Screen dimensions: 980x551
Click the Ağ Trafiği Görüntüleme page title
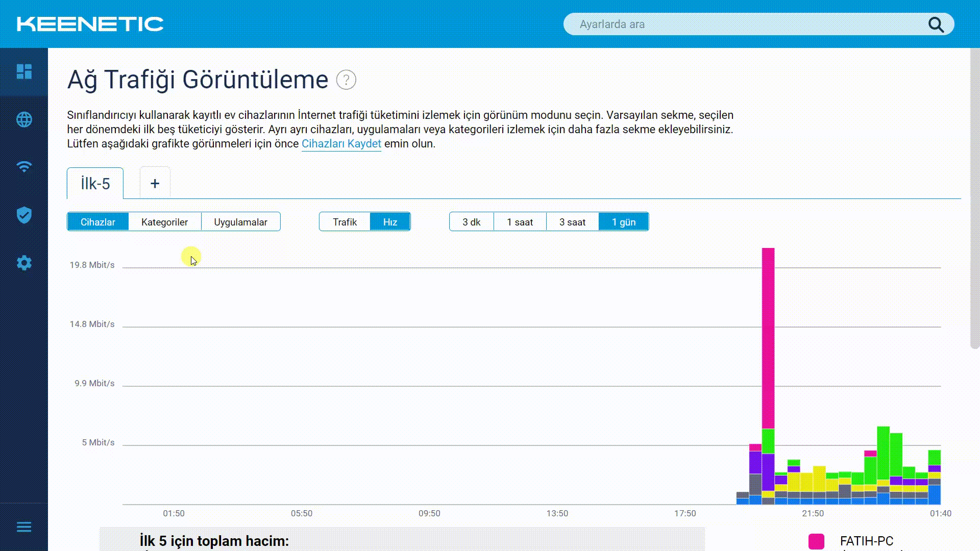[x=198, y=80]
